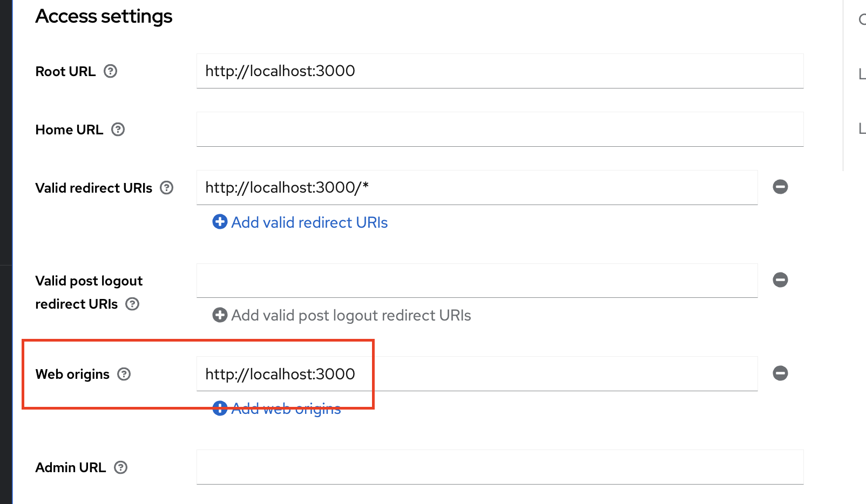Open the Valid redirect URIs help icon
This screenshot has width=866, height=504.
click(167, 188)
